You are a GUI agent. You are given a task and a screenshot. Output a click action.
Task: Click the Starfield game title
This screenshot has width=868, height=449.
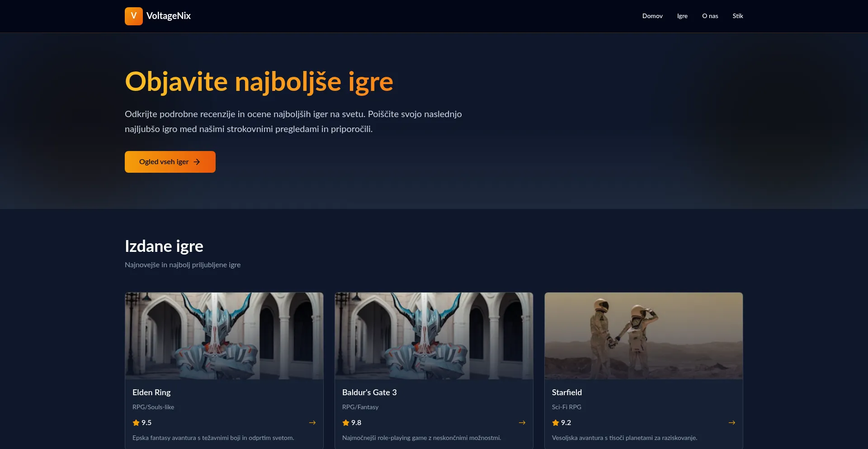pos(567,392)
